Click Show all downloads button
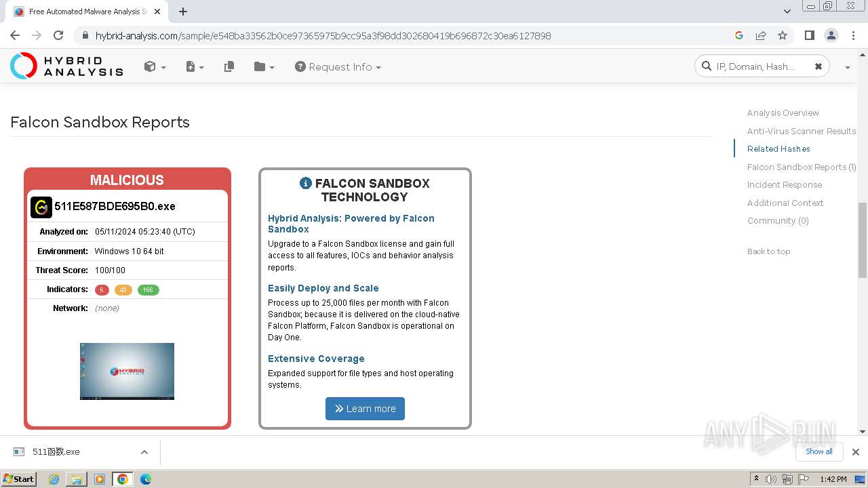This screenshot has height=488, width=868. (x=819, y=451)
